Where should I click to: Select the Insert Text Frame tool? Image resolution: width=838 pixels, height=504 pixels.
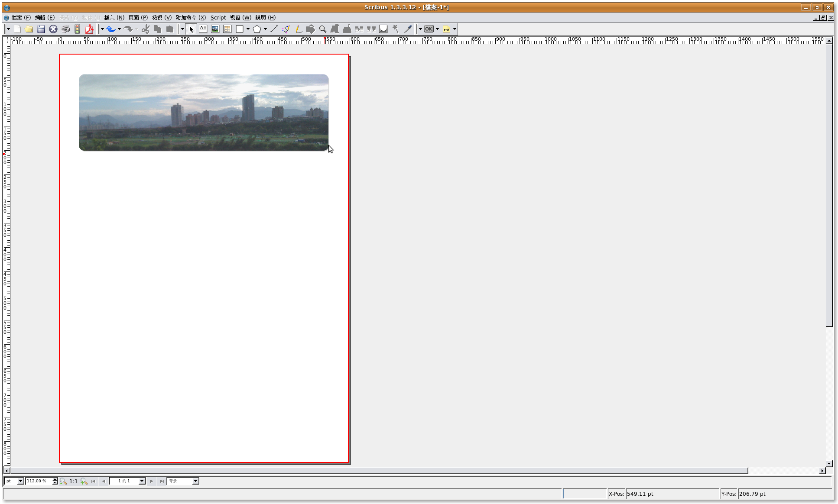pos(203,29)
